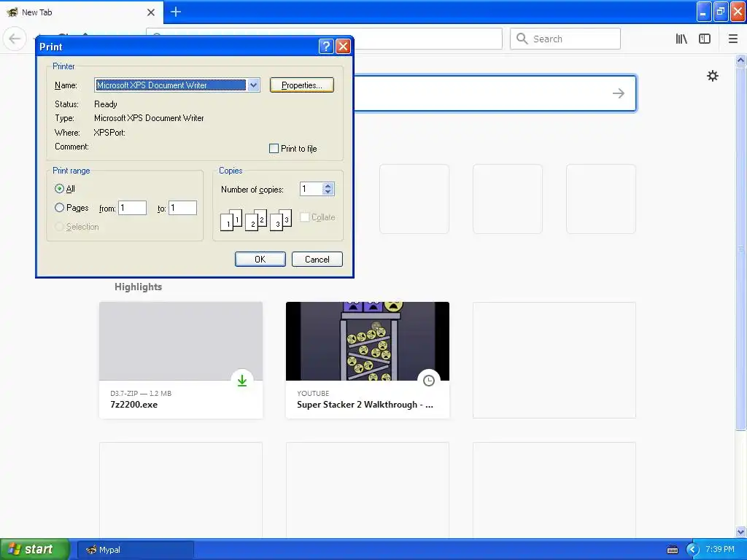Click the toolbar Search field
The width and height of the screenshot is (747, 560).
coord(565,39)
